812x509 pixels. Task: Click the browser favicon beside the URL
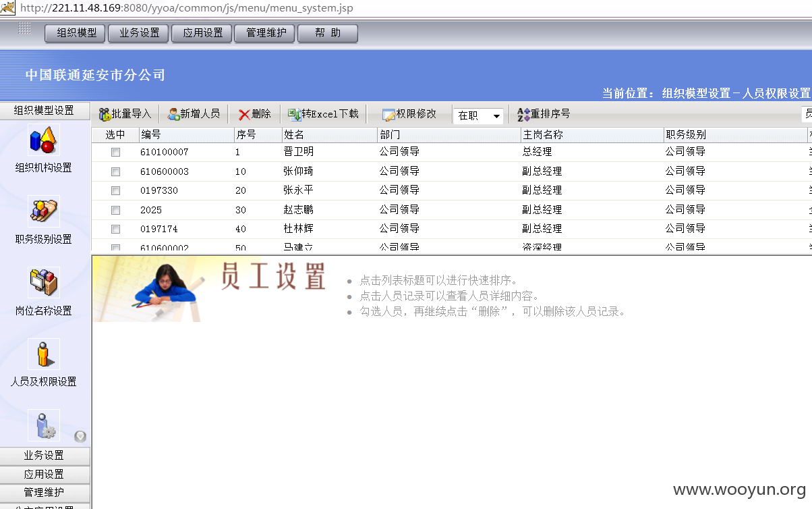pos(8,8)
